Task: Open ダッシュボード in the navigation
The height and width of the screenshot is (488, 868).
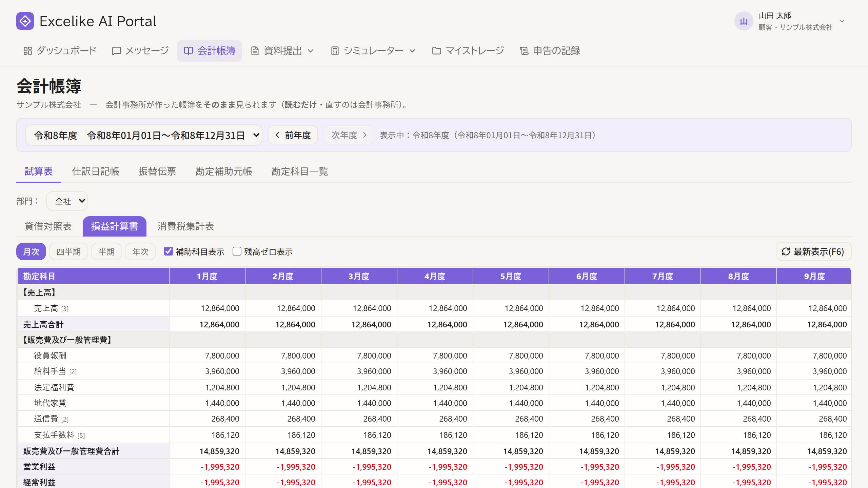Action: tap(60, 51)
